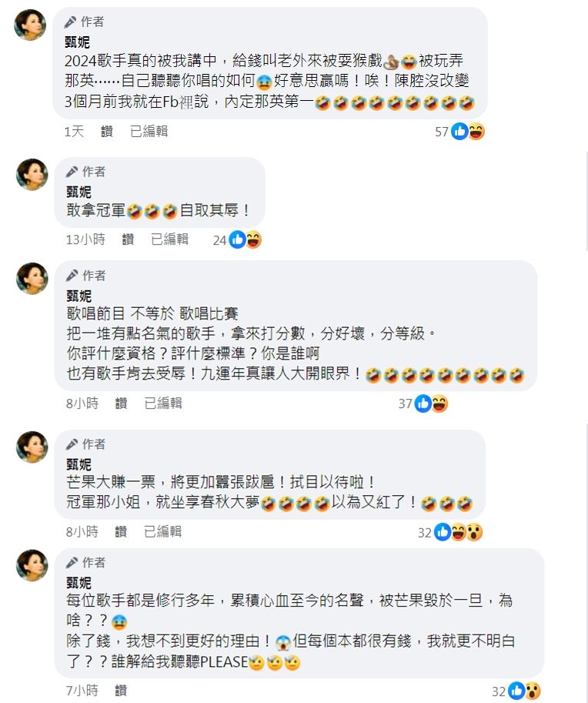
Task: Click the like reaction icon beside count 37
Action: [423, 403]
